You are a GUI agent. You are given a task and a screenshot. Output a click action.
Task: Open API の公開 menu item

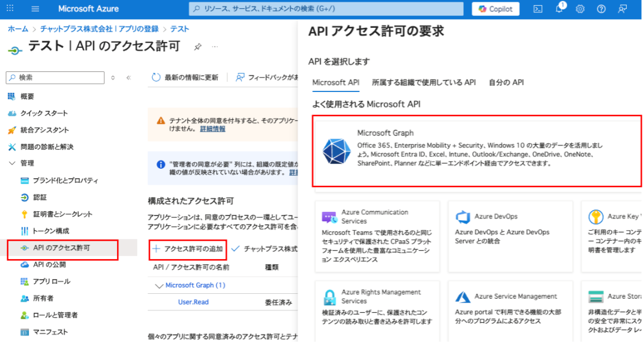(x=49, y=264)
